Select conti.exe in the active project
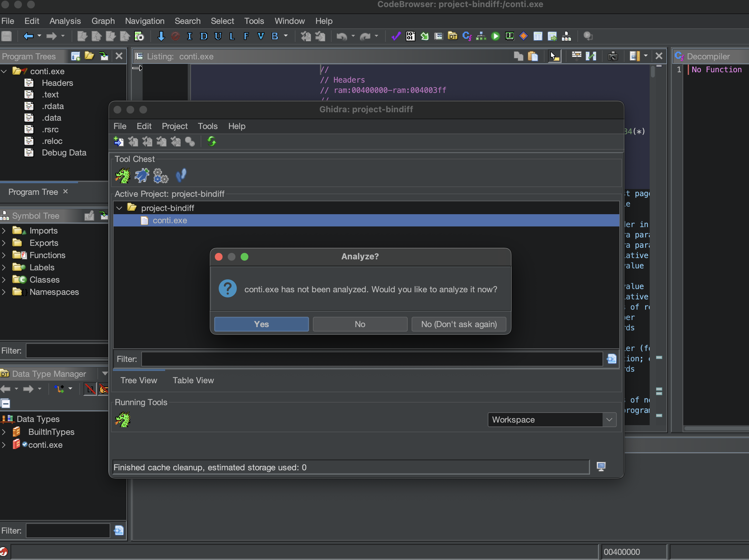749x560 pixels. (x=366, y=220)
